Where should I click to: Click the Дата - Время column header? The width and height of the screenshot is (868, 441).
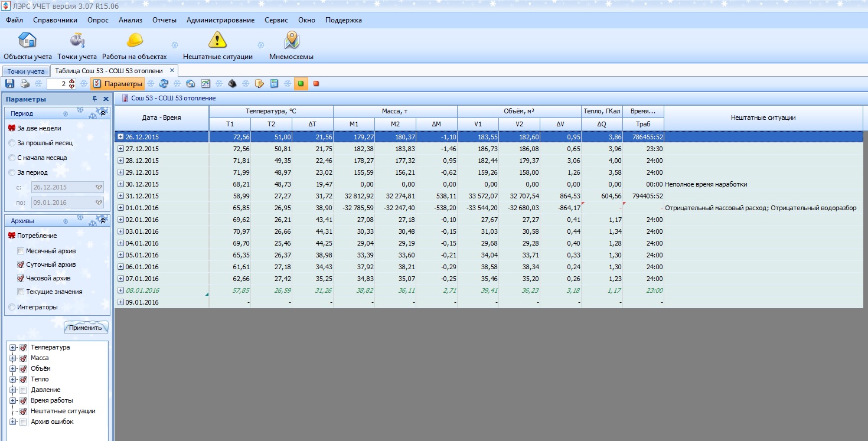point(162,118)
